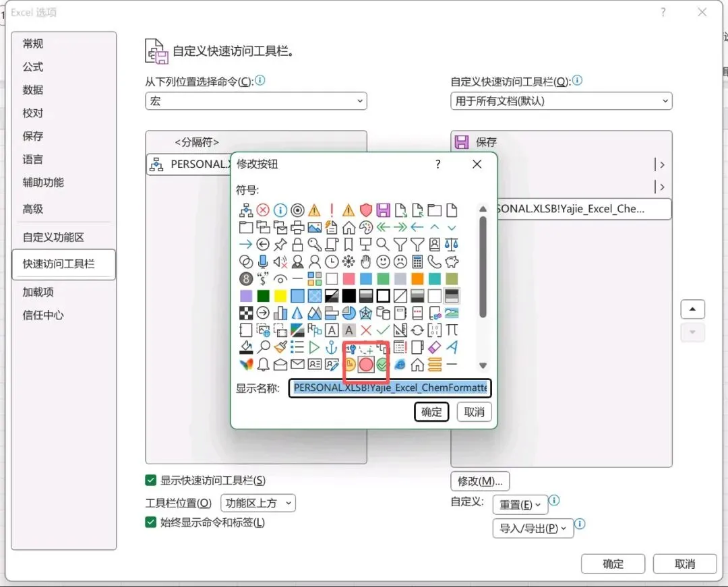Pick the paint palette symbol
The width and height of the screenshot is (728, 587).
tap(366, 227)
